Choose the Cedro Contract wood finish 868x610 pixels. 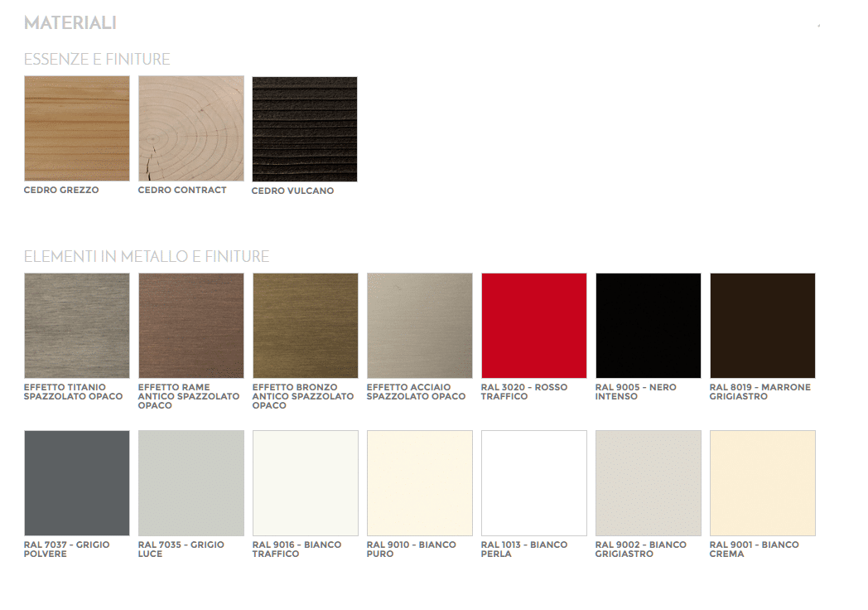[x=191, y=128]
